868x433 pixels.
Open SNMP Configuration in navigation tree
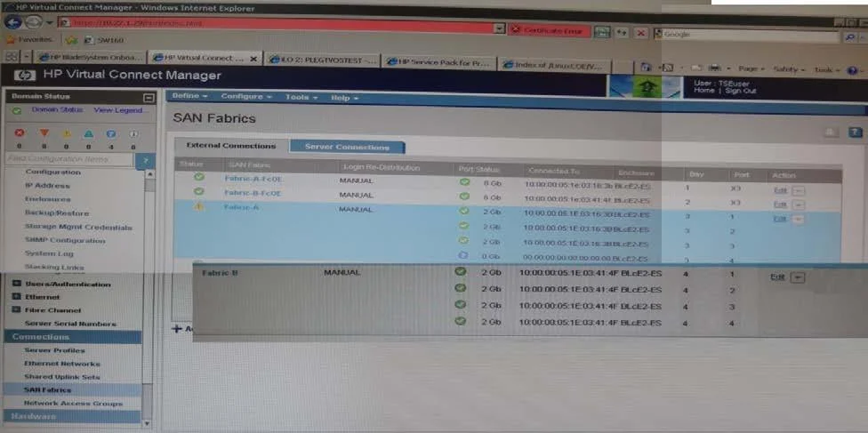65,241
